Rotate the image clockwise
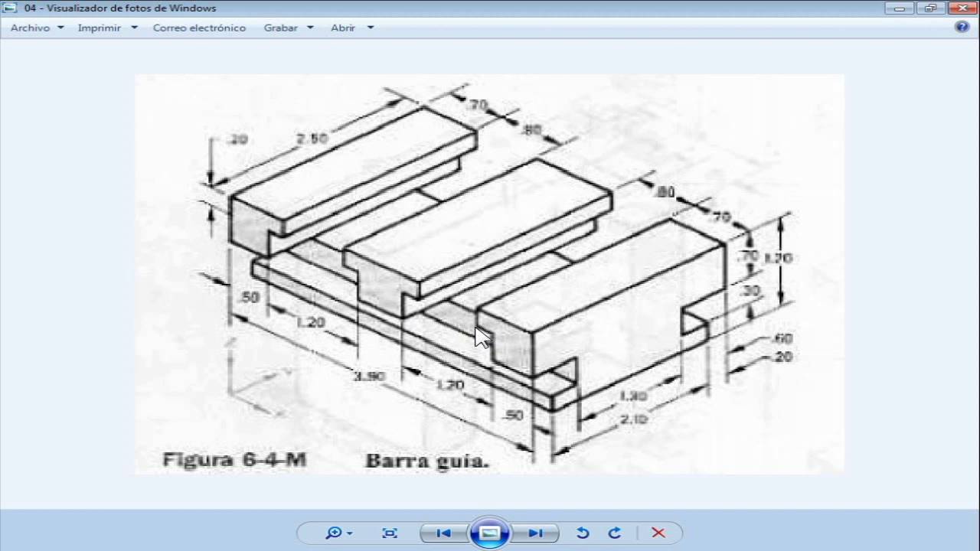The image size is (980, 551). tap(614, 533)
